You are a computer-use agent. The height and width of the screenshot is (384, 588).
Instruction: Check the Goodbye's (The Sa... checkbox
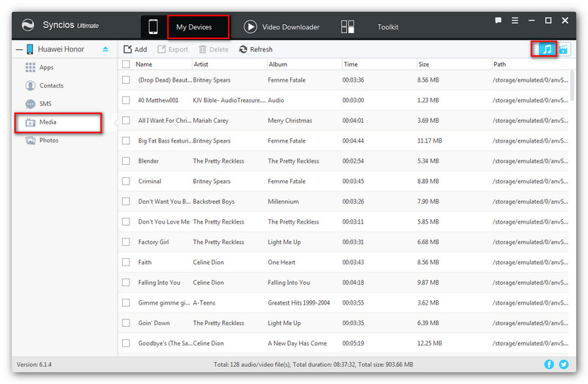point(126,344)
